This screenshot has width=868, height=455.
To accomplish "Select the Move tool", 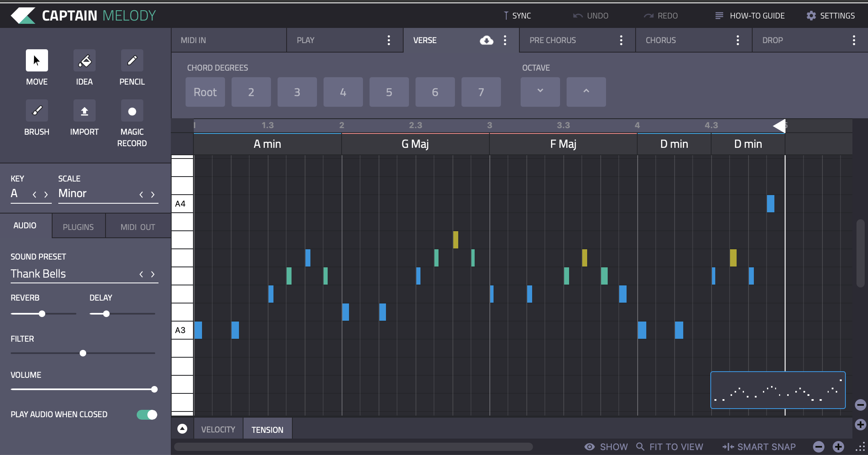I will point(37,61).
